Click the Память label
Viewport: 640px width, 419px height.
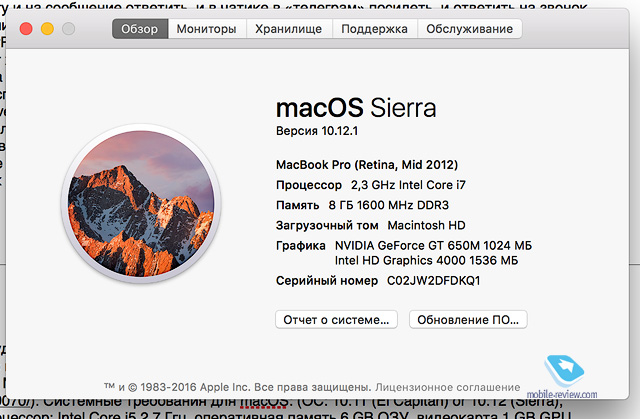click(298, 205)
